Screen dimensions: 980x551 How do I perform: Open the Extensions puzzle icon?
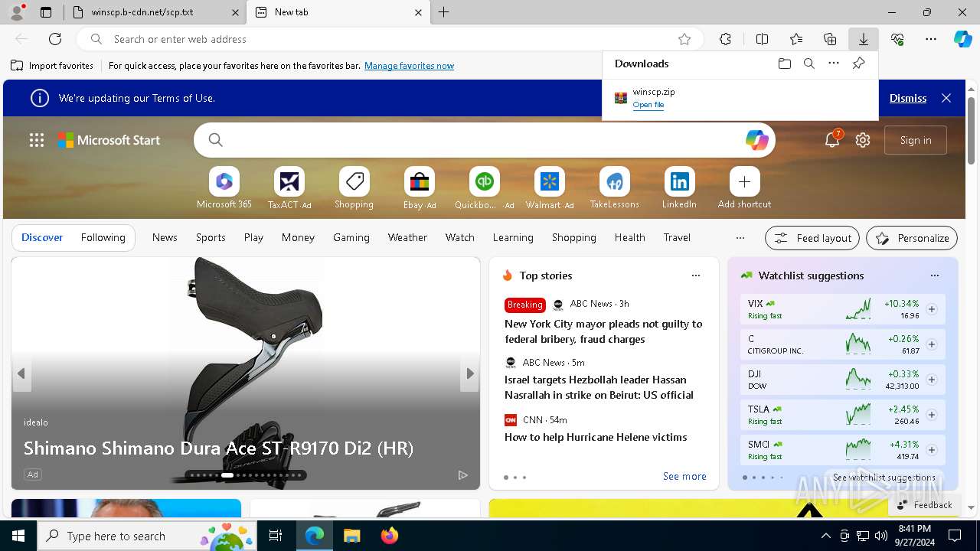point(726,39)
